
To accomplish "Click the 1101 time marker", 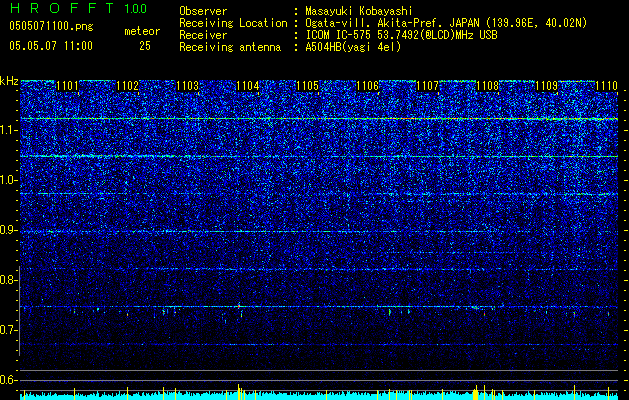I will pos(67,86).
